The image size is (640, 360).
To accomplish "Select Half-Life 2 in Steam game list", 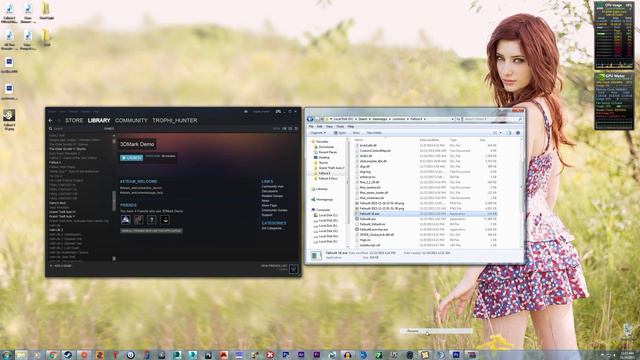I will click(x=56, y=230).
